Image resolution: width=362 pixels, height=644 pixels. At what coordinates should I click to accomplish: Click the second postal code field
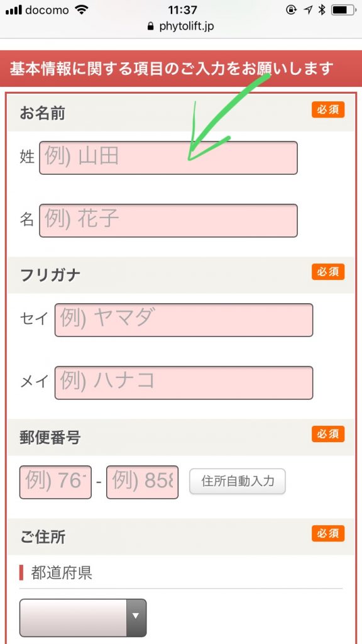143,482
